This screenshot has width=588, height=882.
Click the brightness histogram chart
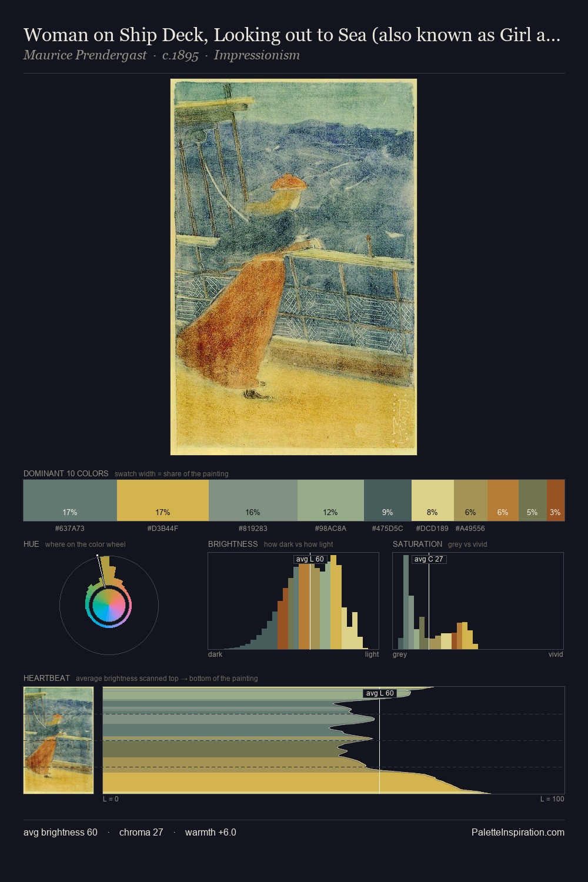tap(293, 601)
